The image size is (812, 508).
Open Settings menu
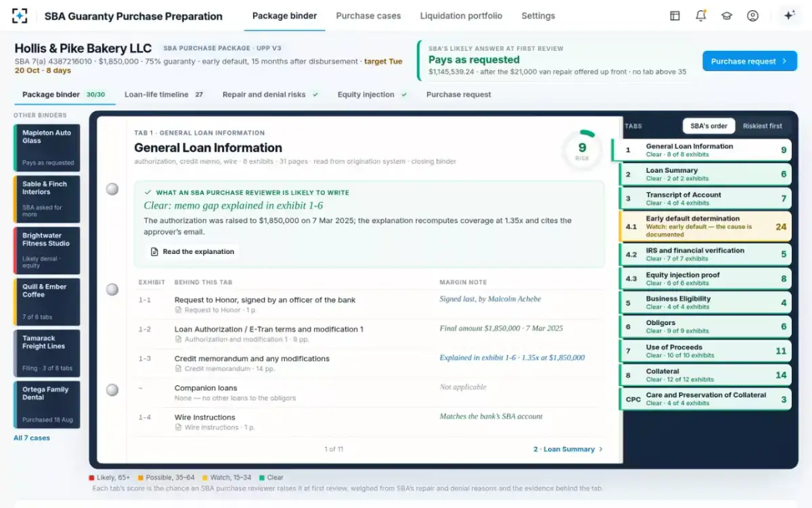(538, 16)
